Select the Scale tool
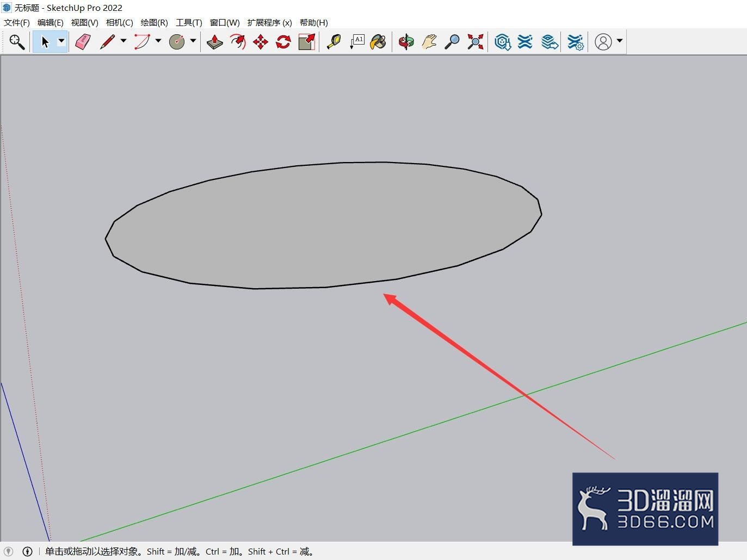Image resolution: width=747 pixels, height=560 pixels. [x=307, y=42]
